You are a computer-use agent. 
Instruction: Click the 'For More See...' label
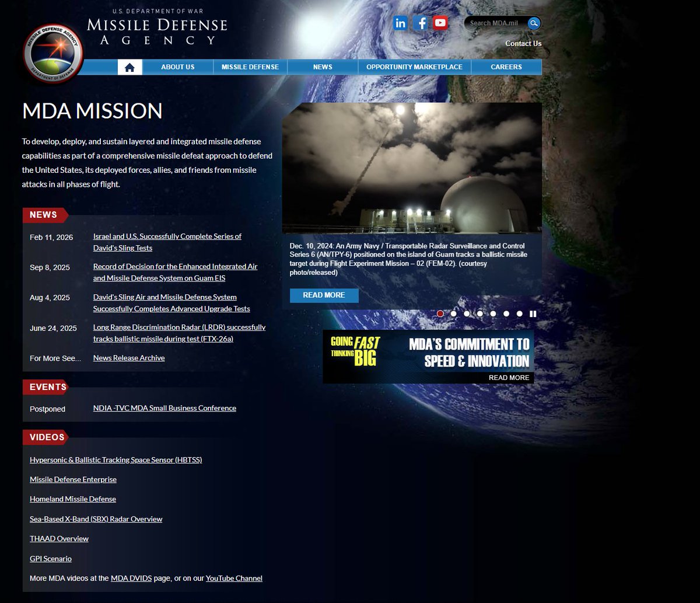(x=55, y=358)
